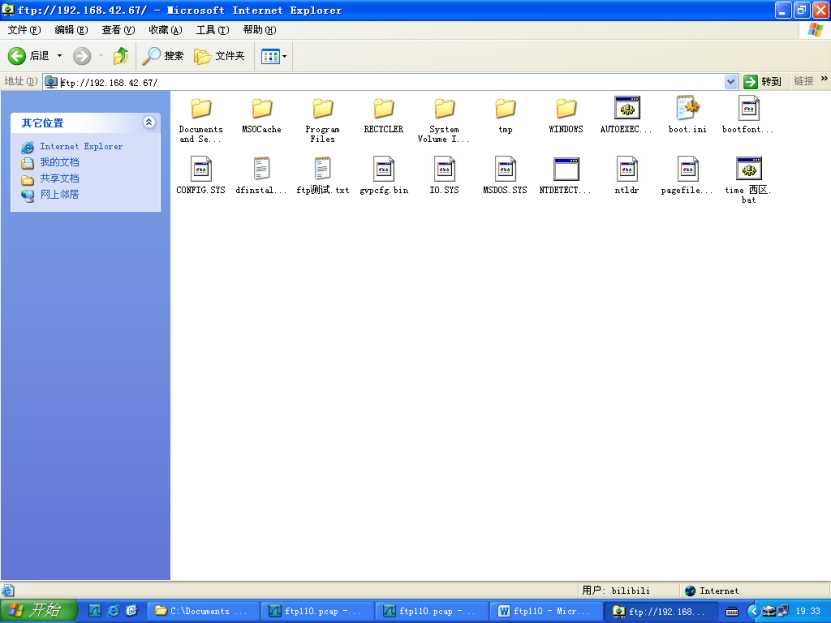Select the MSDOS.SYS file
Screen dimensions: 831x623
click(505, 176)
